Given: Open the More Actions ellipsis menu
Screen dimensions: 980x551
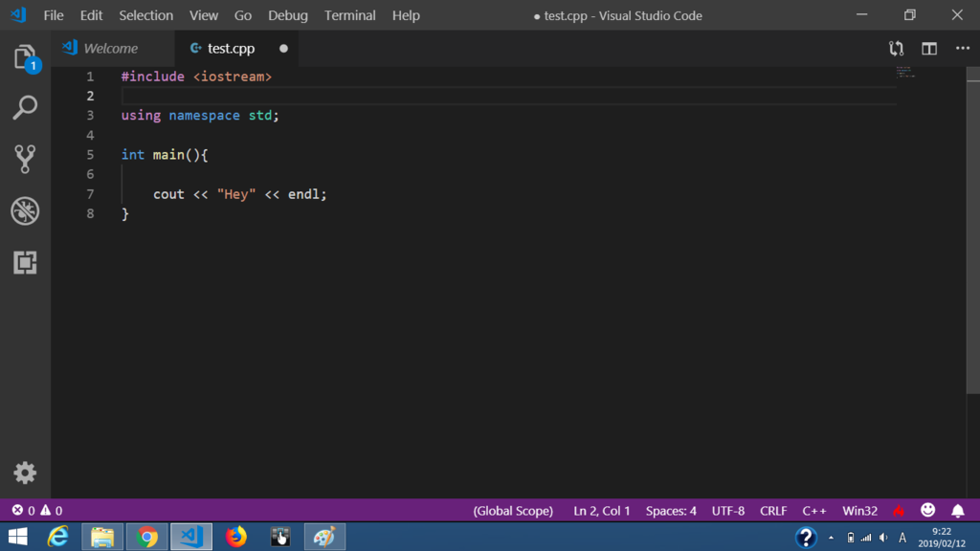Looking at the screenshot, I should (x=963, y=48).
